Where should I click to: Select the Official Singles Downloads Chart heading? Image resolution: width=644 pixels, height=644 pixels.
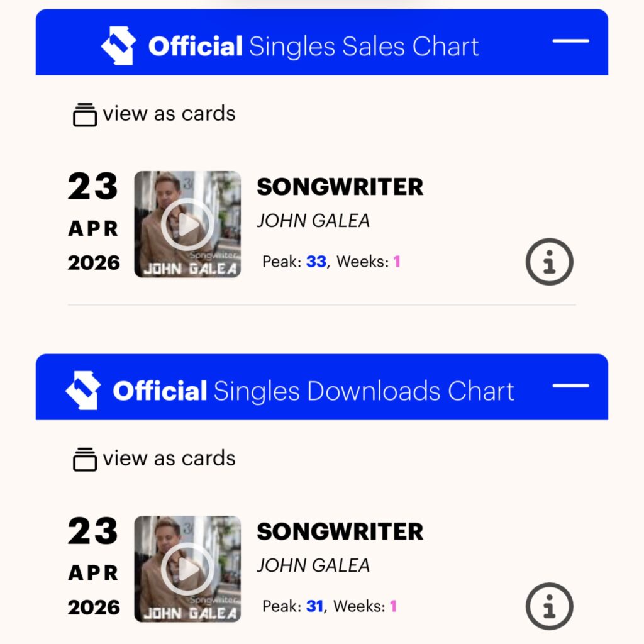(x=313, y=391)
